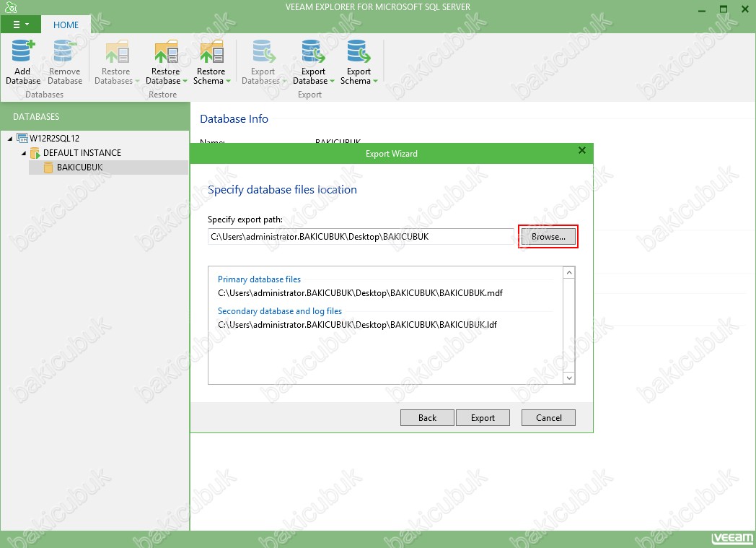Click the Export button in the wizard

click(483, 418)
